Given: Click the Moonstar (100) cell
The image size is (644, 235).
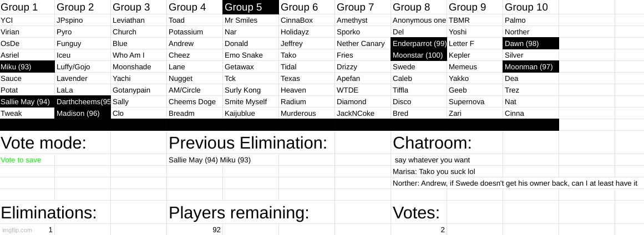Looking at the screenshot, I should (419, 55).
